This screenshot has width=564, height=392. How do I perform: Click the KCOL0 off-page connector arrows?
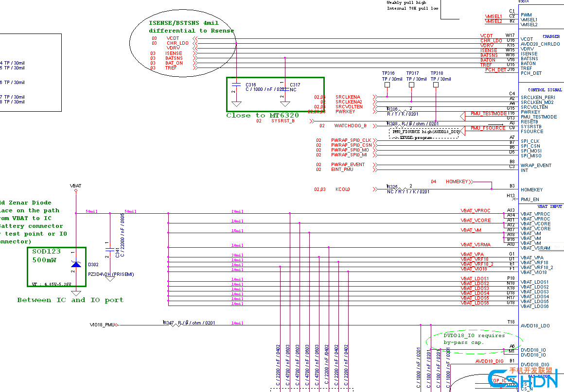pyautogui.click(x=375, y=189)
